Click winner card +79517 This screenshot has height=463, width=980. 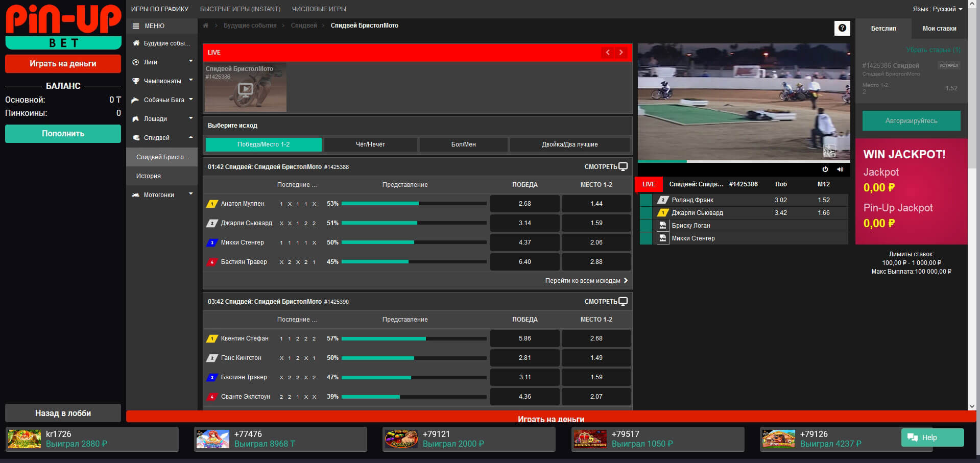coord(658,439)
